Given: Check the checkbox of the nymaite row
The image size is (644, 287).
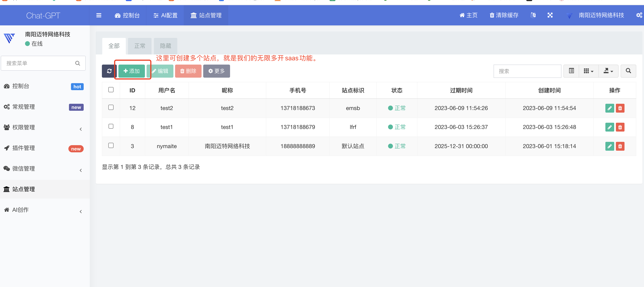Looking at the screenshot, I should [x=111, y=145].
